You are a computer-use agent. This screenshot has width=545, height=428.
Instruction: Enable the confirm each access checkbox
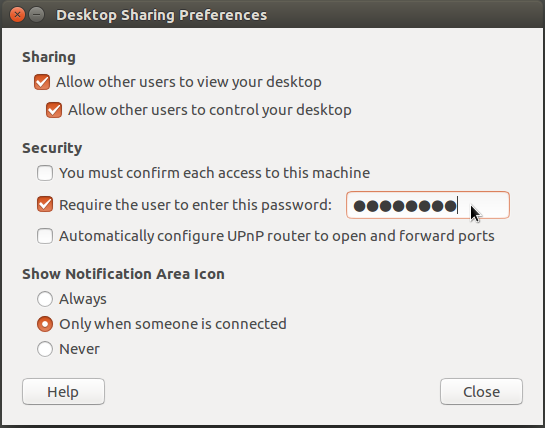point(45,173)
